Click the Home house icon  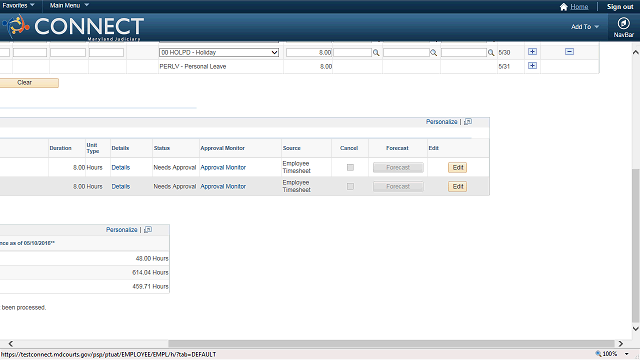(x=564, y=7)
